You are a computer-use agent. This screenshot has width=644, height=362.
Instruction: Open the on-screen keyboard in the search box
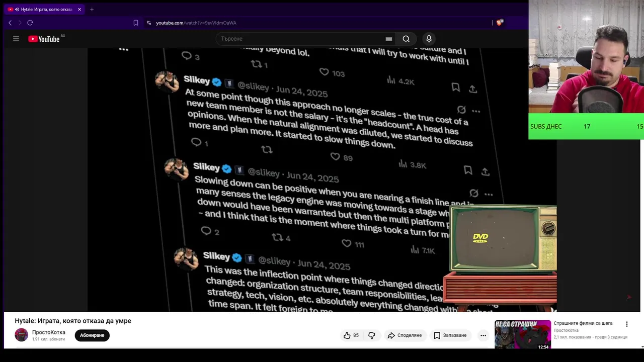click(389, 39)
